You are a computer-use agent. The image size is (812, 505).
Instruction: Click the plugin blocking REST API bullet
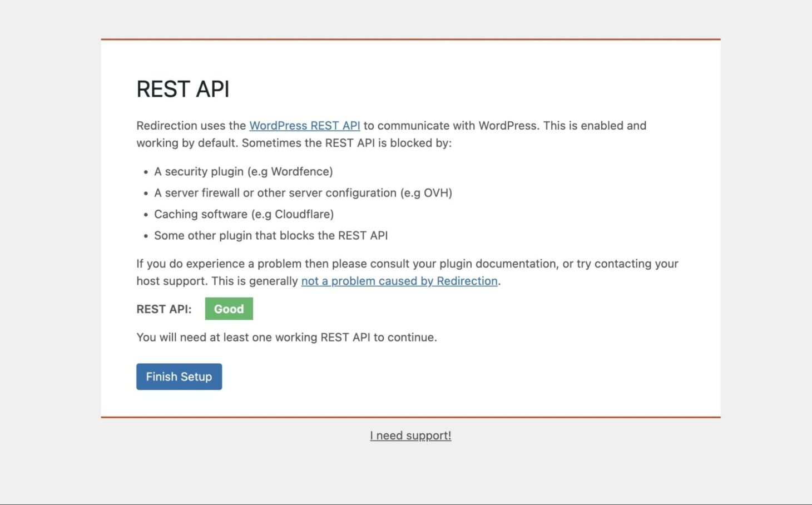(271, 235)
